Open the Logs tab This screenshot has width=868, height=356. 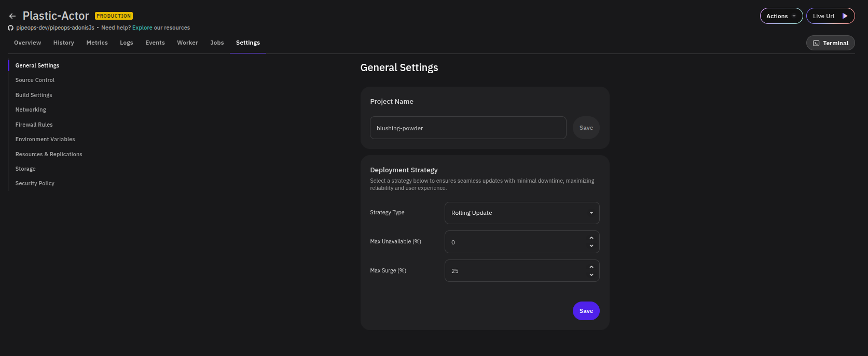tap(127, 43)
